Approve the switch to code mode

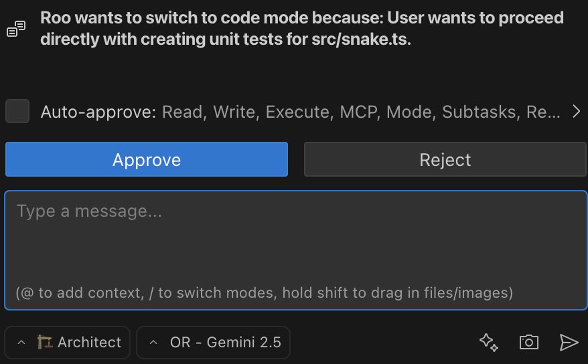click(147, 160)
